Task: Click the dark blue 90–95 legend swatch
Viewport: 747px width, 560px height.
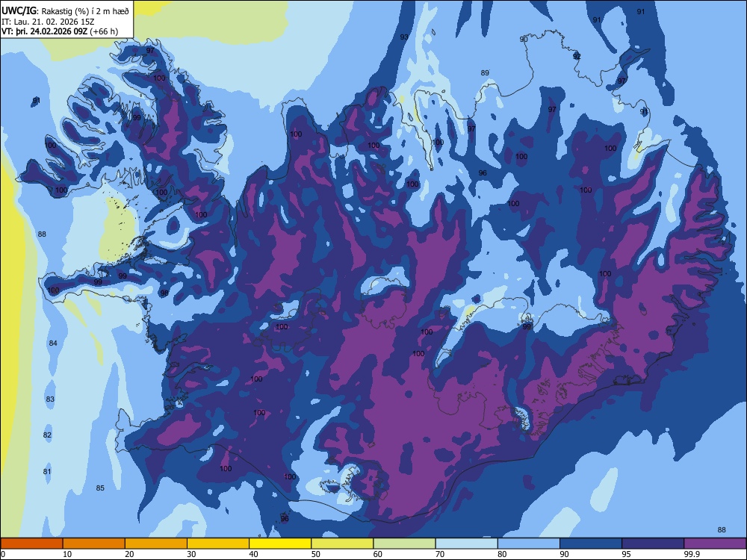Action: pos(591,544)
